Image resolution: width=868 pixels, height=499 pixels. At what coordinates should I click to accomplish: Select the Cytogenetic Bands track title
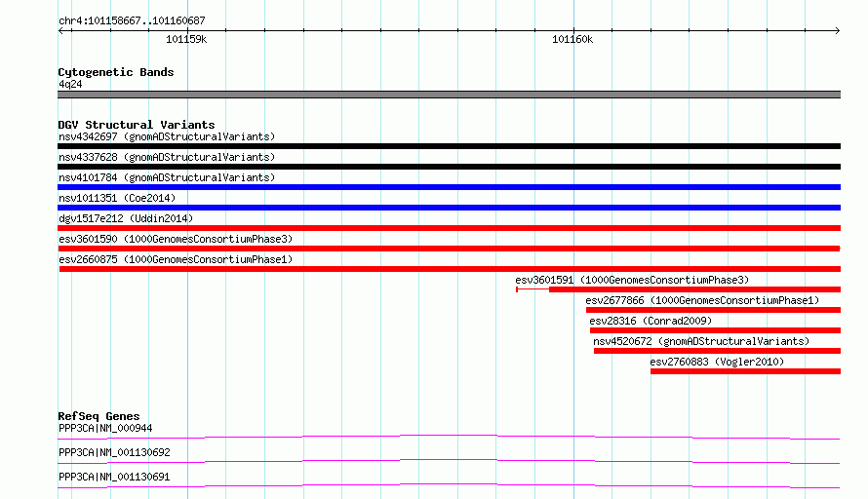tap(116, 72)
